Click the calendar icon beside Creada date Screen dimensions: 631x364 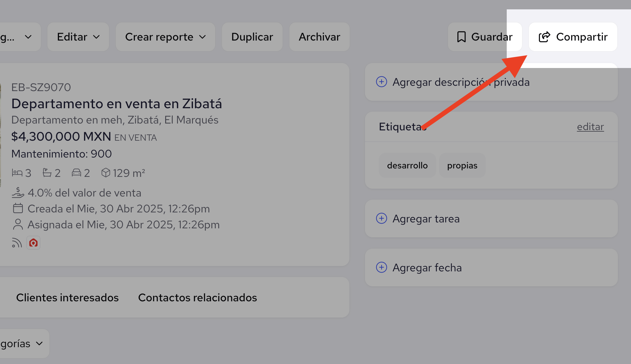18,208
